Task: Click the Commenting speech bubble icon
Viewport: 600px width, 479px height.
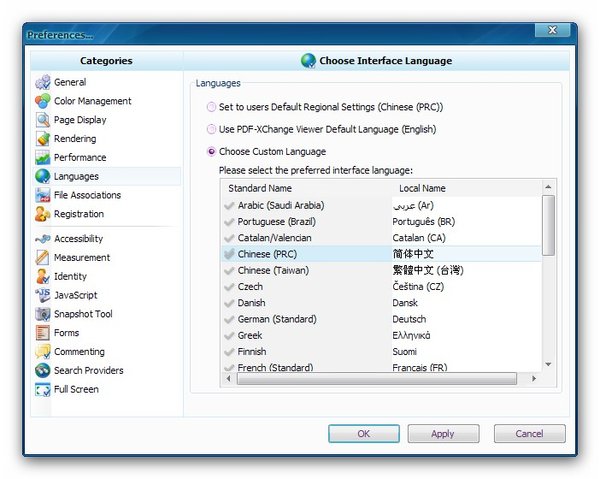Action: 42,352
